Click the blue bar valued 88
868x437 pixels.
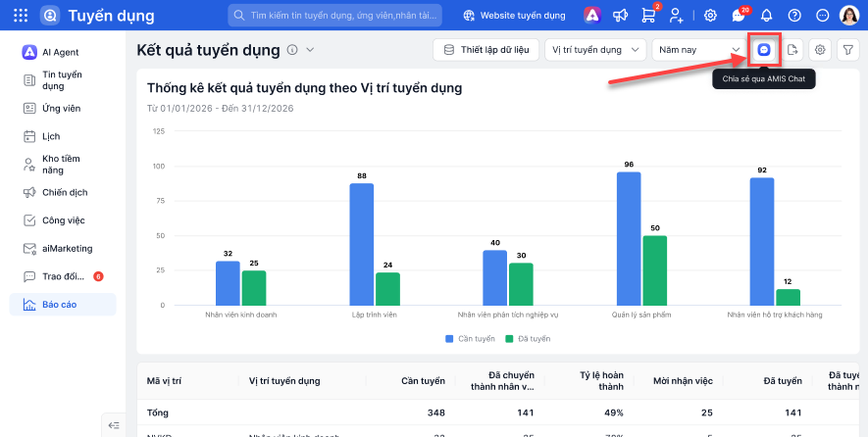[362, 244]
